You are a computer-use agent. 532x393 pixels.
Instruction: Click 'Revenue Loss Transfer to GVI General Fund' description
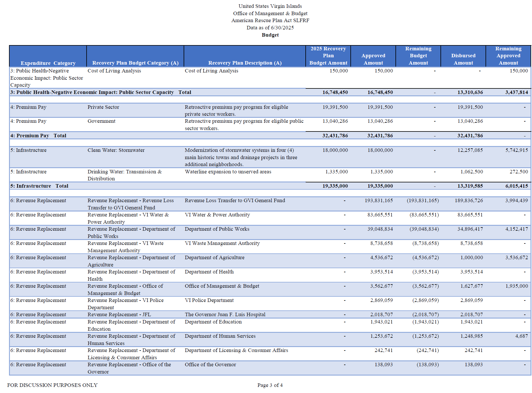click(x=235, y=200)
